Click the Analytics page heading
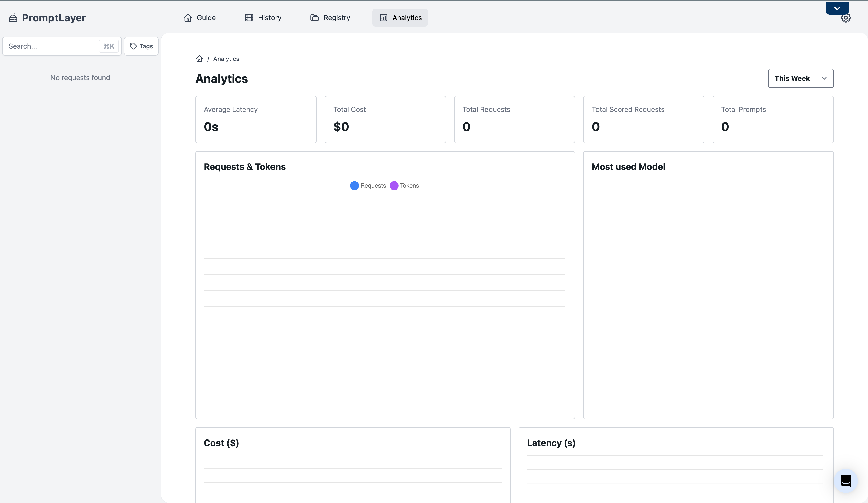Viewport: 868px width, 503px height. [x=222, y=79]
